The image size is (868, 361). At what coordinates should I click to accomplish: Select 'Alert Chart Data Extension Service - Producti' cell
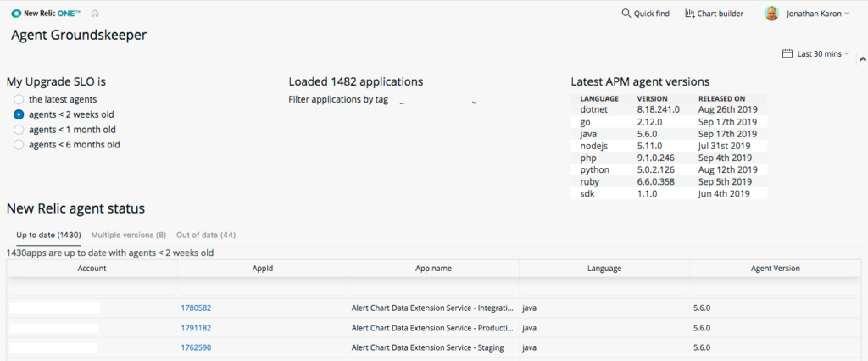[433, 328]
